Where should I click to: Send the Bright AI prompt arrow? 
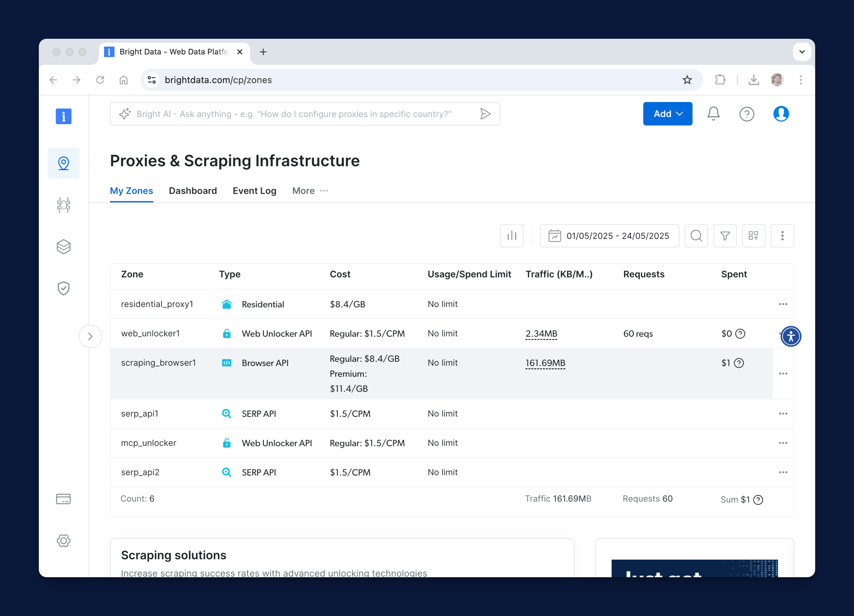pos(485,114)
